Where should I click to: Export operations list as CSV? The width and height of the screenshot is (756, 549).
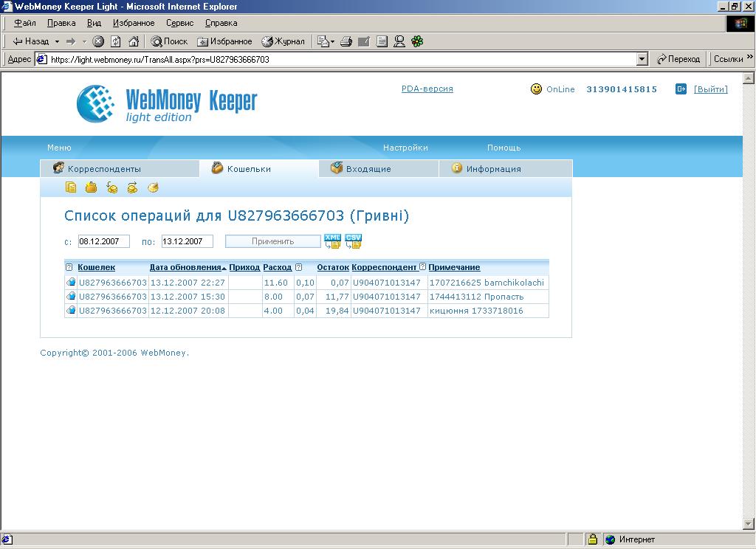click(354, 241)
